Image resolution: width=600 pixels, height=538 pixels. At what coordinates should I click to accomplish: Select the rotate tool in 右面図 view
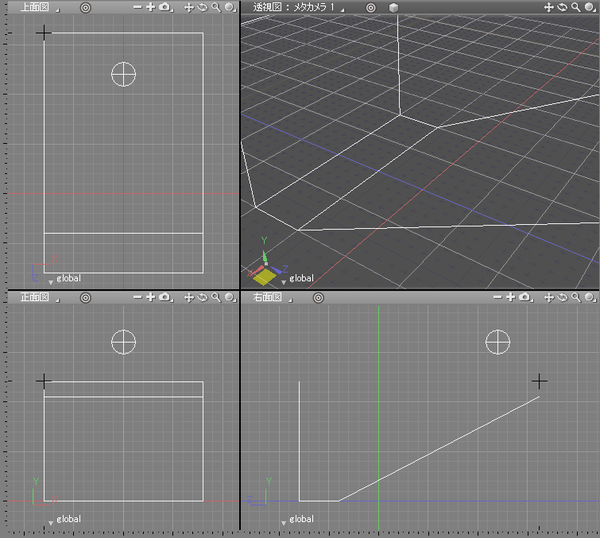tap(562, 298)
